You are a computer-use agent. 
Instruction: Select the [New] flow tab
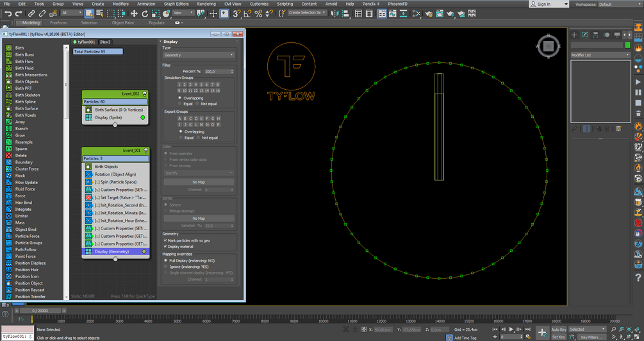(105, 42)
